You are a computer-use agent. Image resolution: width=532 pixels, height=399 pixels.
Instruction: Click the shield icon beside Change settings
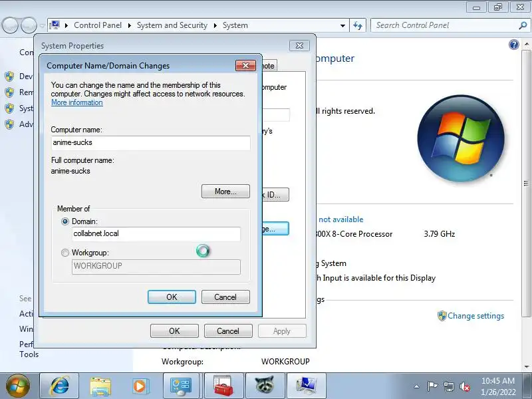coord(442,316)
